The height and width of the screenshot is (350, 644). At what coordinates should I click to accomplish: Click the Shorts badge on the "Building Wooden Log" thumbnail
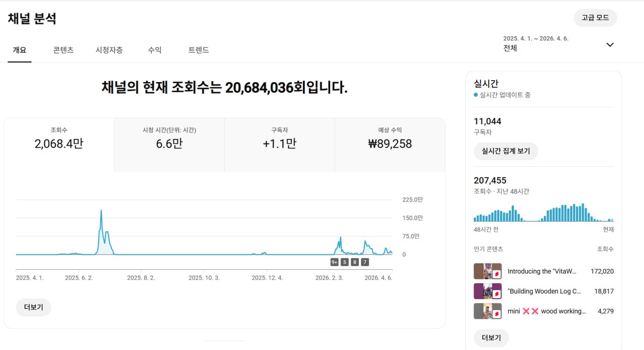point(497,295)
